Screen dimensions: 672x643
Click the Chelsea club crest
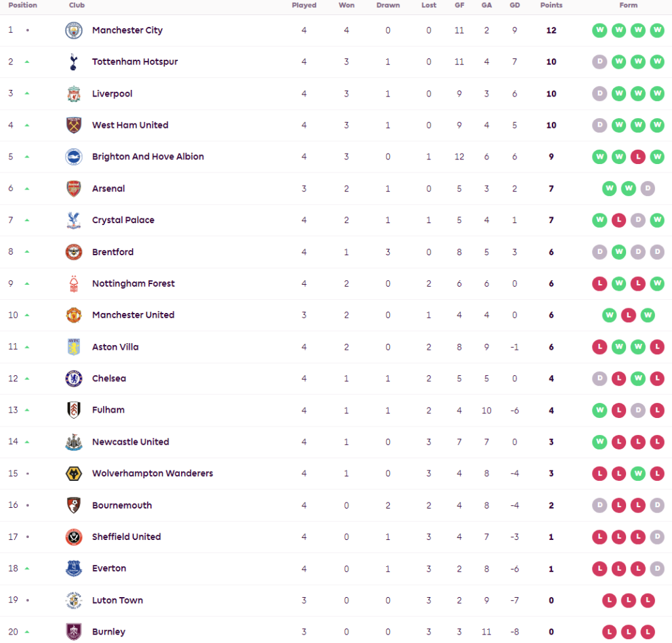pos(73,379)
